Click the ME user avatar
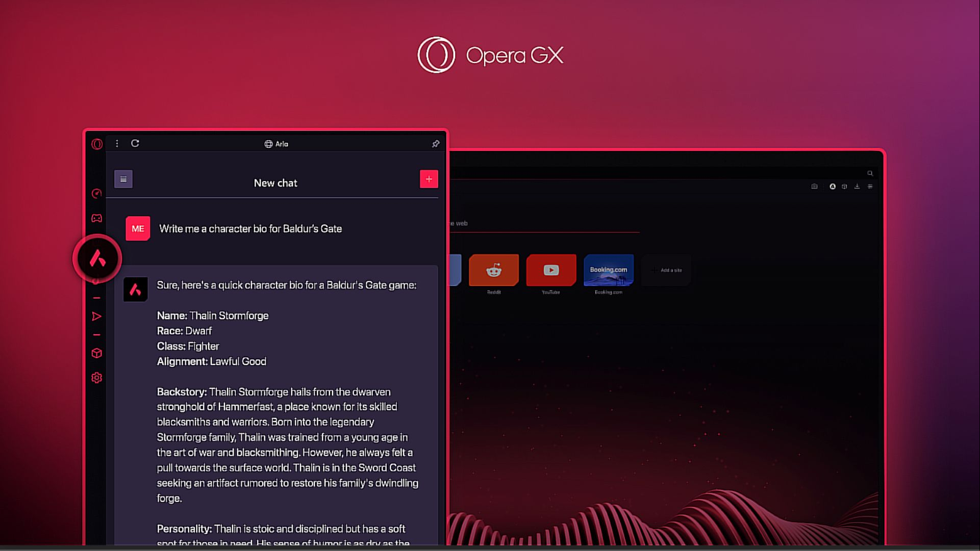The width and height of the screenshot is (980, 551). tap(138, 229)
